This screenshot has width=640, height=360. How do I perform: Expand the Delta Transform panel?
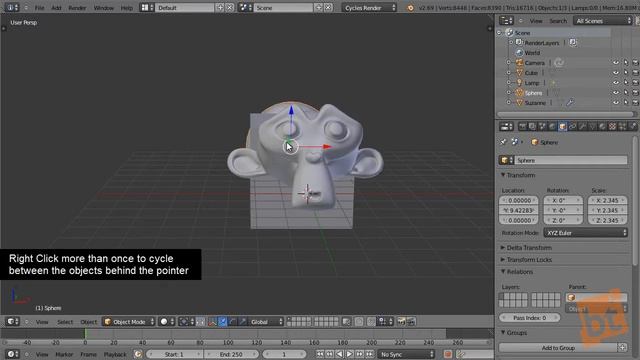(526, 248)
